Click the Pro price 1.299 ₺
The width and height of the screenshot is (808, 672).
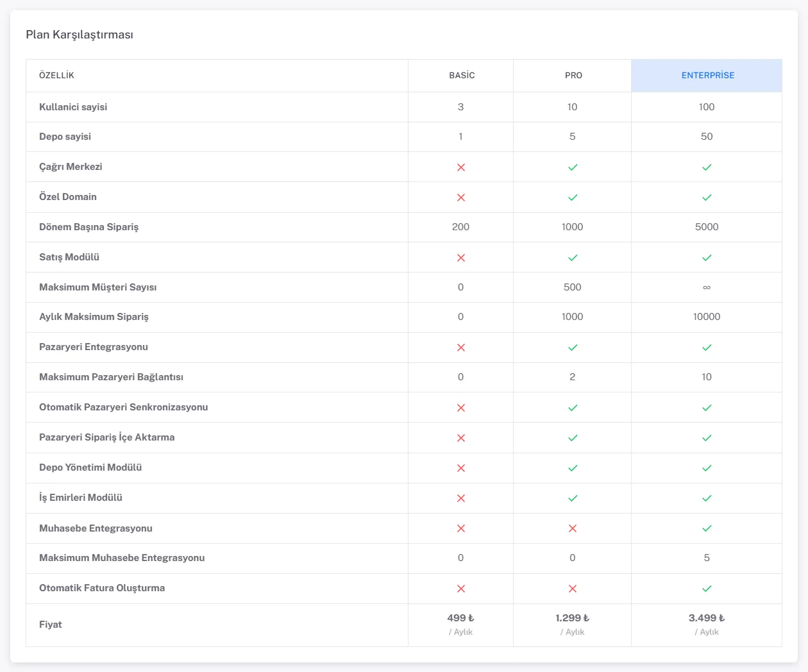tap(572, 618)
